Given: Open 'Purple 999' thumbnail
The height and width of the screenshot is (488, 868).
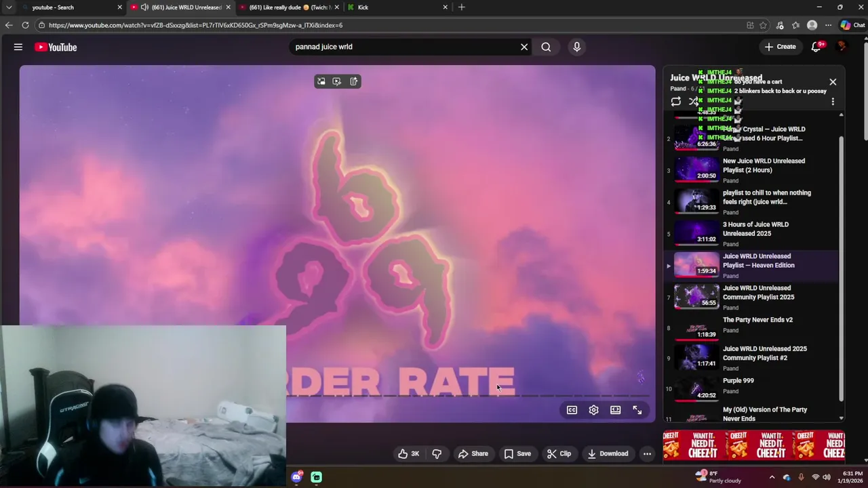Looking at the screenshot, I should click(696, 388).
